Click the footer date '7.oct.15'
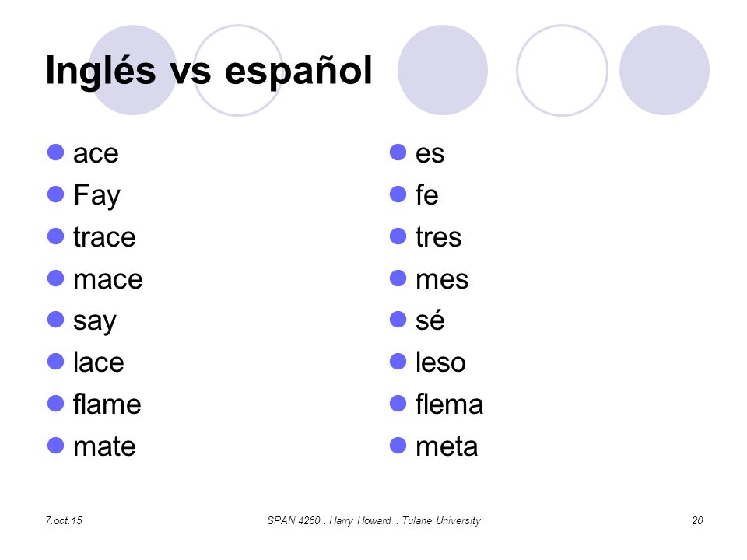This screenshot has width=747, height=560. pyautogui.click(x=64, y=520)
